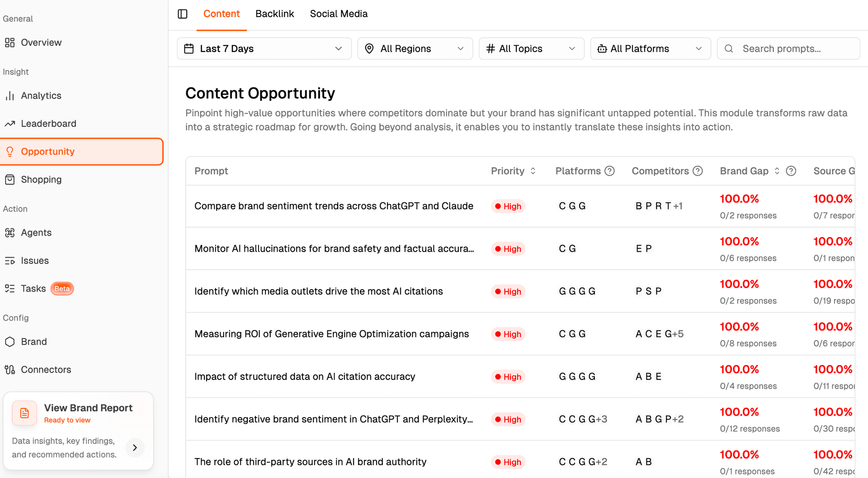Open the Shopping menu item

(x=81, y=180)
